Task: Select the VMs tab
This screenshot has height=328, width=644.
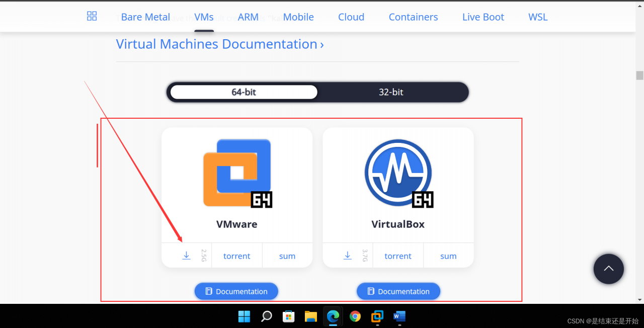Action: tap(204, 17)
